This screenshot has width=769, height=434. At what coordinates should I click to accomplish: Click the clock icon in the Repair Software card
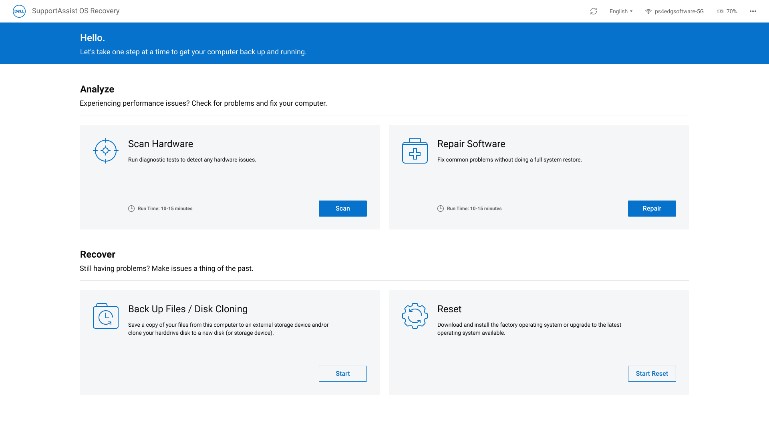[x=440, y=209]
